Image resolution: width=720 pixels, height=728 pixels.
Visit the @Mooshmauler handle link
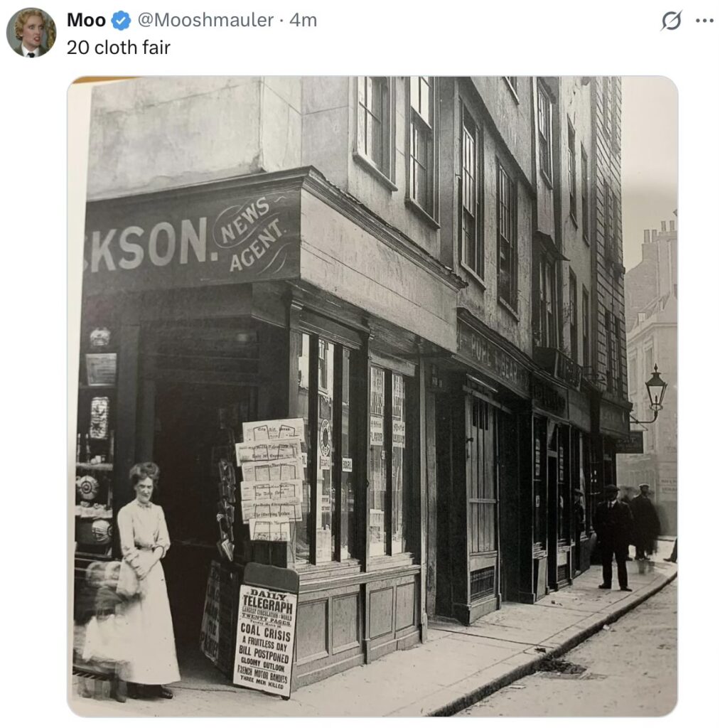click(205, 21)
